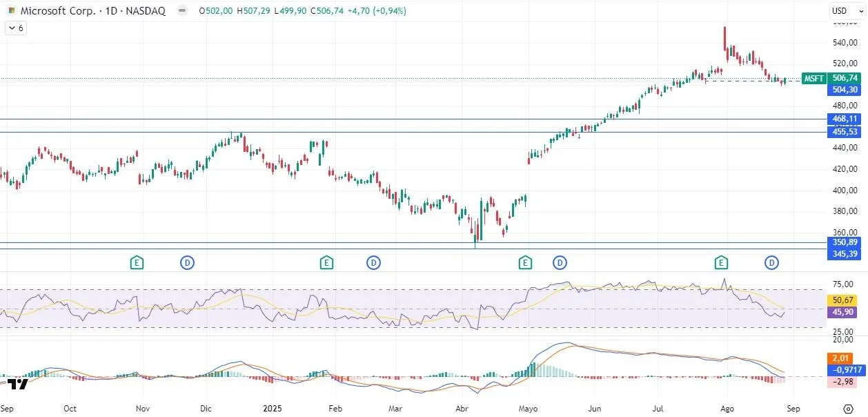Click the earnings E marker near August

coord(720,262)
